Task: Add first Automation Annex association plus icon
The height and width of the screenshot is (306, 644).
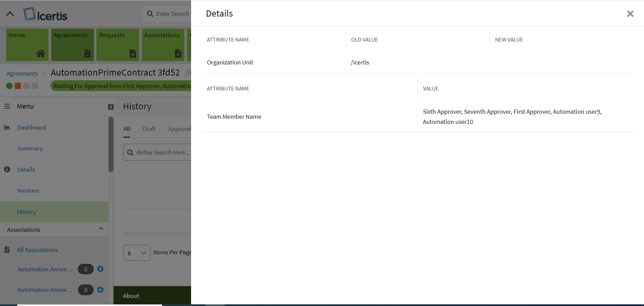Action: click(100, 269)
